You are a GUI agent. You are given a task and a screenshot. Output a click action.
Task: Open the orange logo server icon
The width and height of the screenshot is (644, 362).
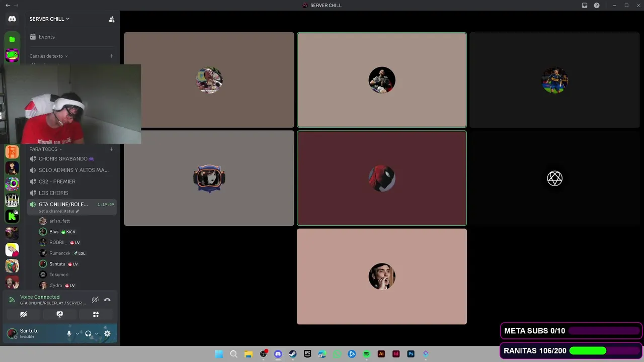click(x=12, y=151)
